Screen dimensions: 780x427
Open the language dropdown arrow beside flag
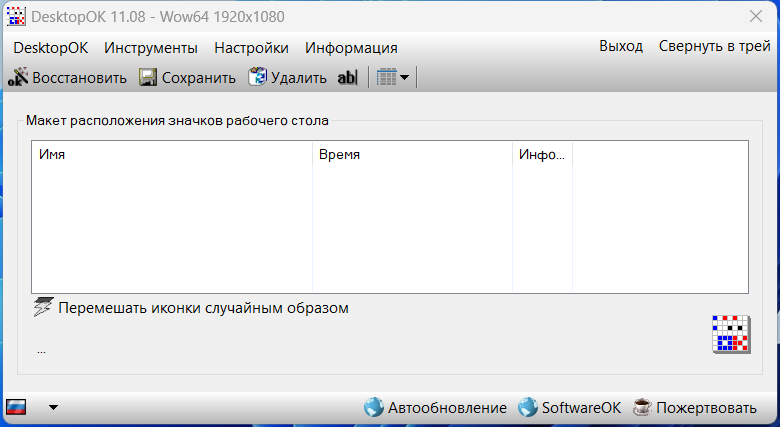(53, 407)
